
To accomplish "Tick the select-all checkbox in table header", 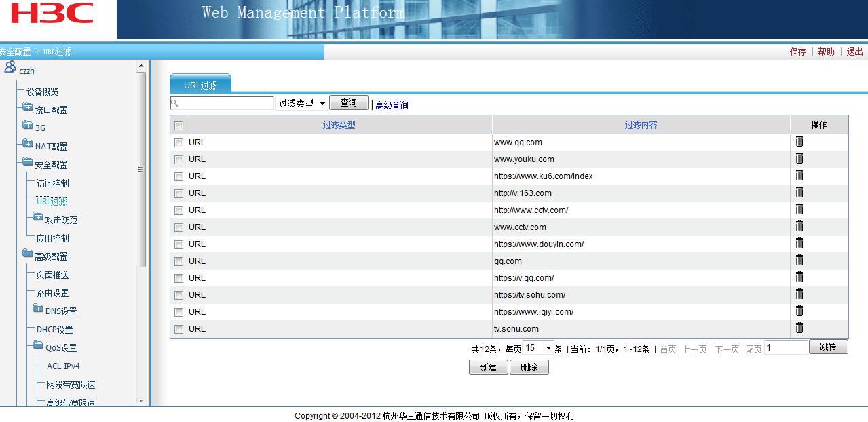I will point(178,126).
